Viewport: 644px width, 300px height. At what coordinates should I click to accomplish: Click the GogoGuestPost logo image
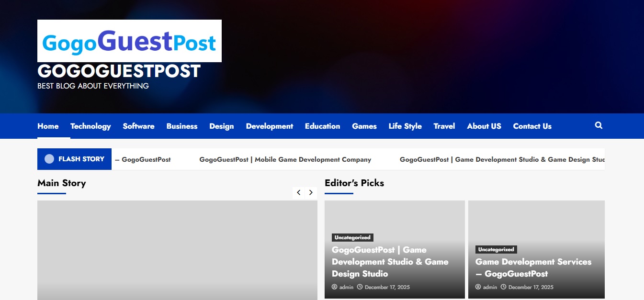pos(129,41)
